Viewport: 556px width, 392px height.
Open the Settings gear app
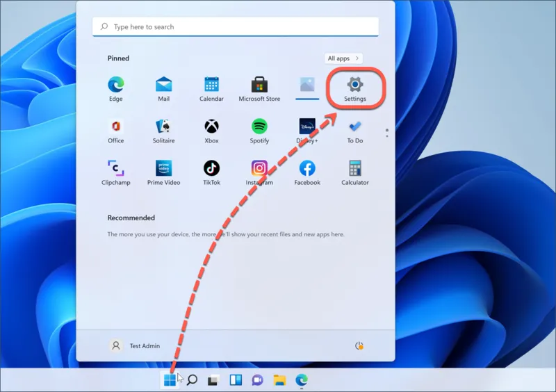coord(355,89)
